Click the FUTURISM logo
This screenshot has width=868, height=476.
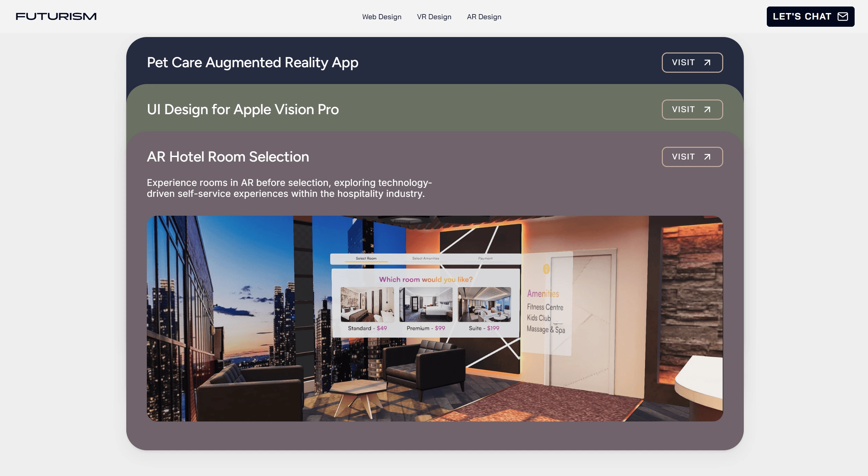[x=56, y=16]
